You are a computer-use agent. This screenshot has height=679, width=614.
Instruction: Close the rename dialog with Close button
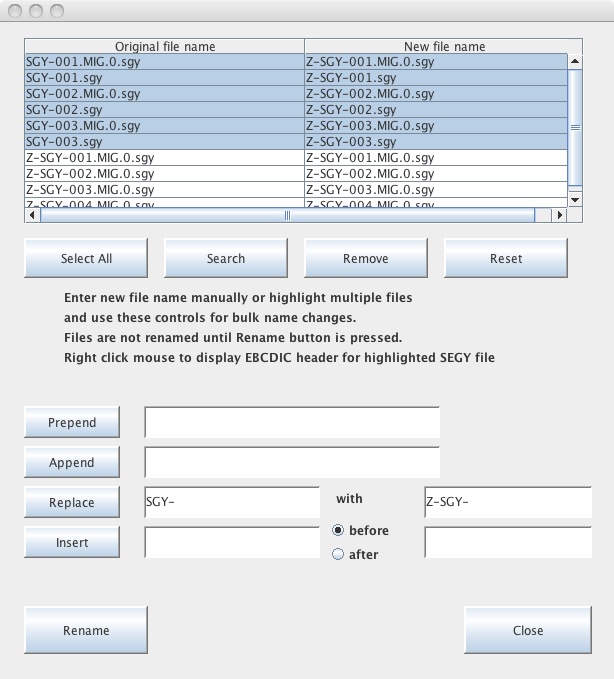(527, 630)
